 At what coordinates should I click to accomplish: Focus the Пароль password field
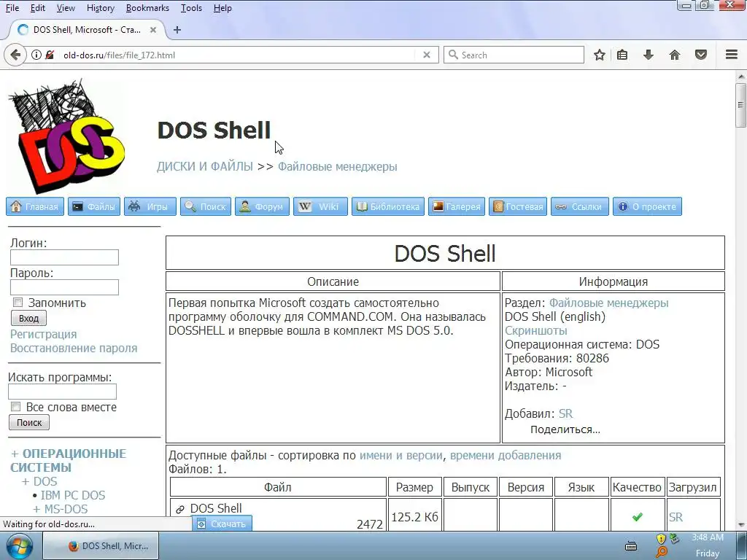[64, 287]
